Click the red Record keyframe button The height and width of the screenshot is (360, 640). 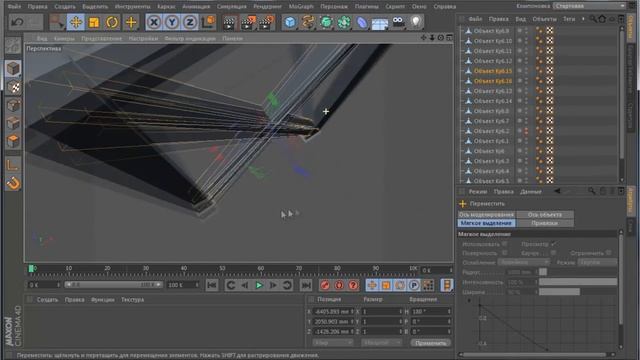[325, 285]
